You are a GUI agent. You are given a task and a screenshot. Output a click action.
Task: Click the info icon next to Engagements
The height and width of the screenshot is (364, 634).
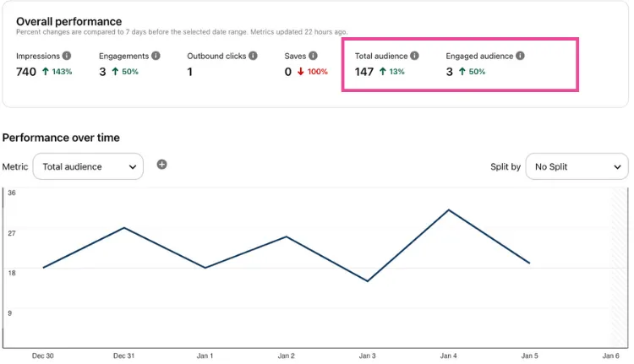(156, 56)
